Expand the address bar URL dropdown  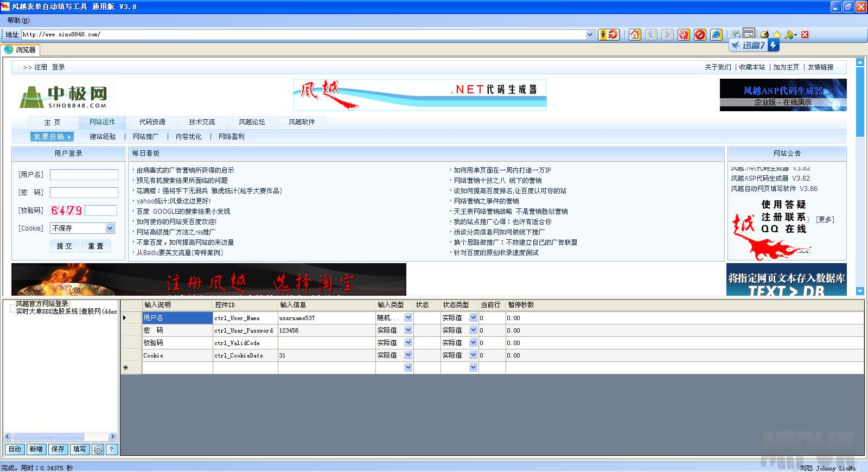coord(590,35)
